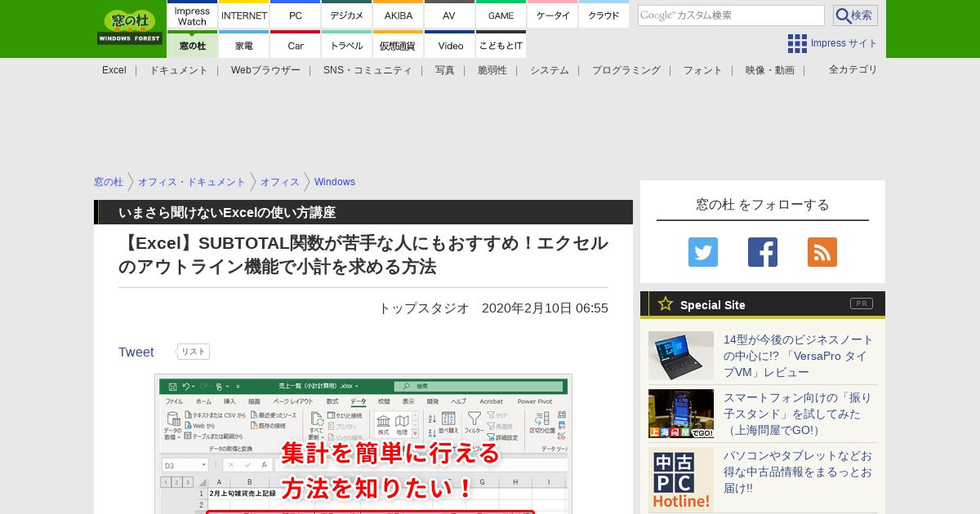Go to the システム category

pos(550,70)
